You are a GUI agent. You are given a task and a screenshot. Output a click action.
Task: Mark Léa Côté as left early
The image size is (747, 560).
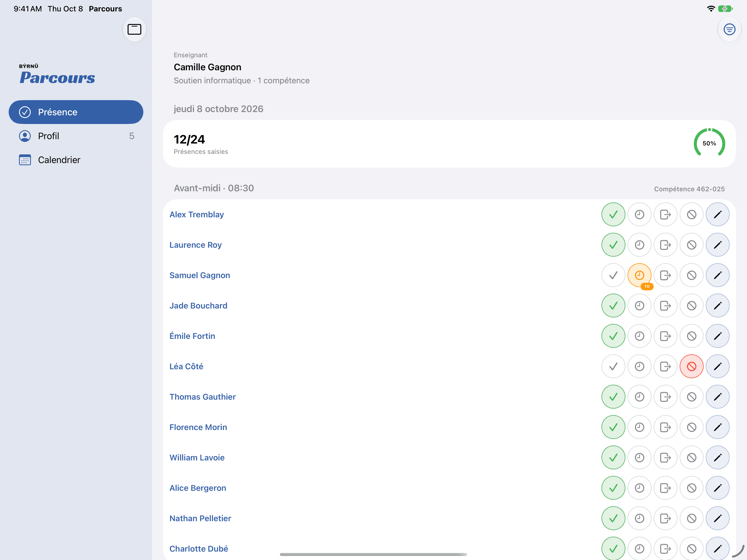click(665, 366)
